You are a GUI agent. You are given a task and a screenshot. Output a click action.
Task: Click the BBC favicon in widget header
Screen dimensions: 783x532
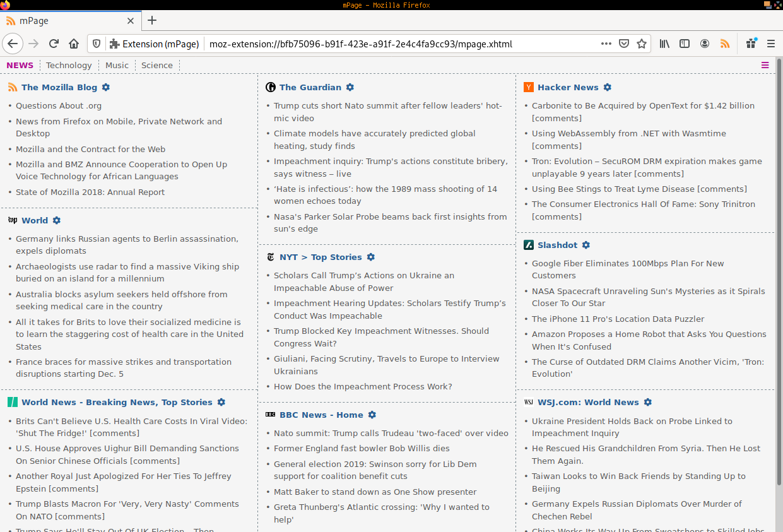point(271,415)
